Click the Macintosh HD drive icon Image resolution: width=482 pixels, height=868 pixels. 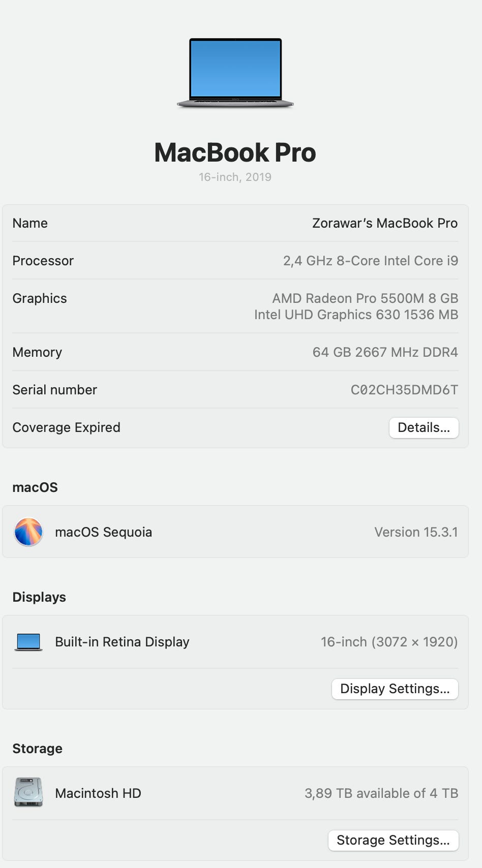click(x=28, y=792)
